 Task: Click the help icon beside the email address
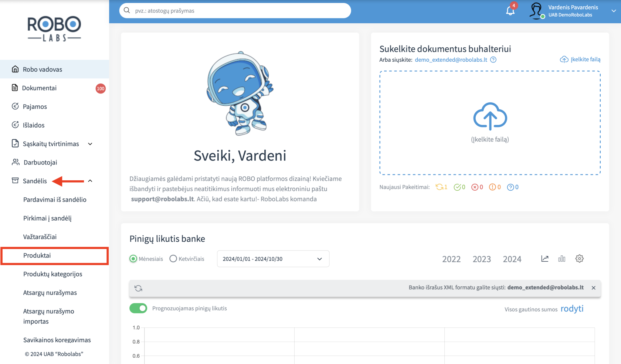(x=493, y=60)
